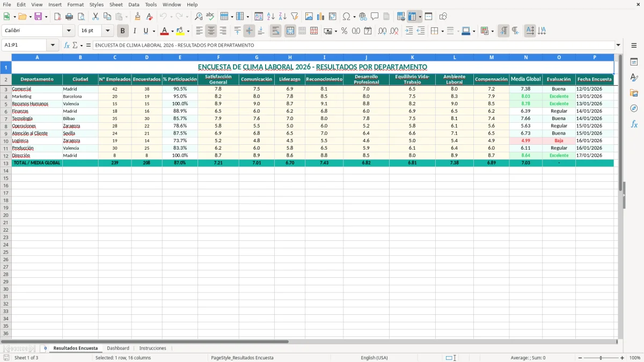Screen dimensions: 644x362
Task: Toggle Merge and Center Cells
Action: click(x=290, y=31)
